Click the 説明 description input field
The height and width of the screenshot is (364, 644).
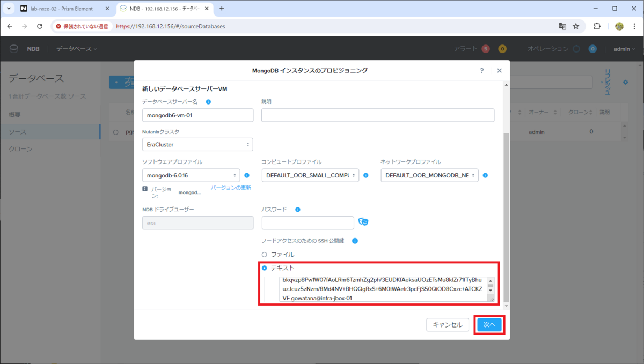click(378, 115)
